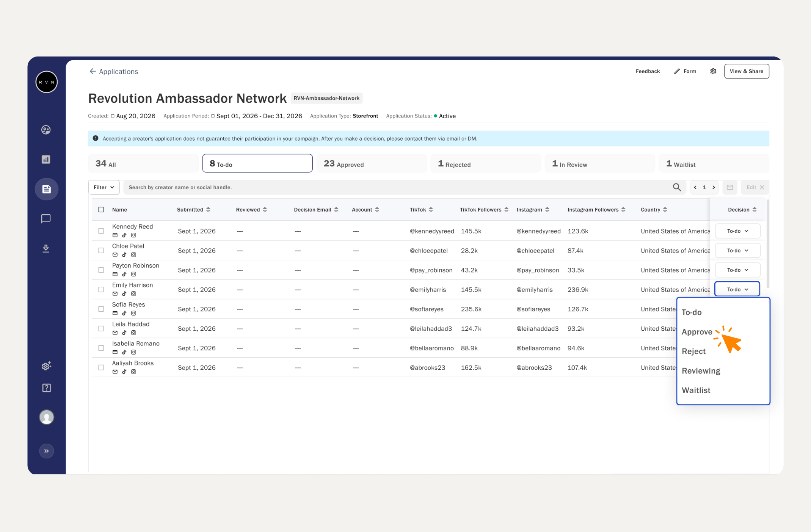811x532 pixels.
Task: Open the creators community sidebar icon
Action: point(46,130)
